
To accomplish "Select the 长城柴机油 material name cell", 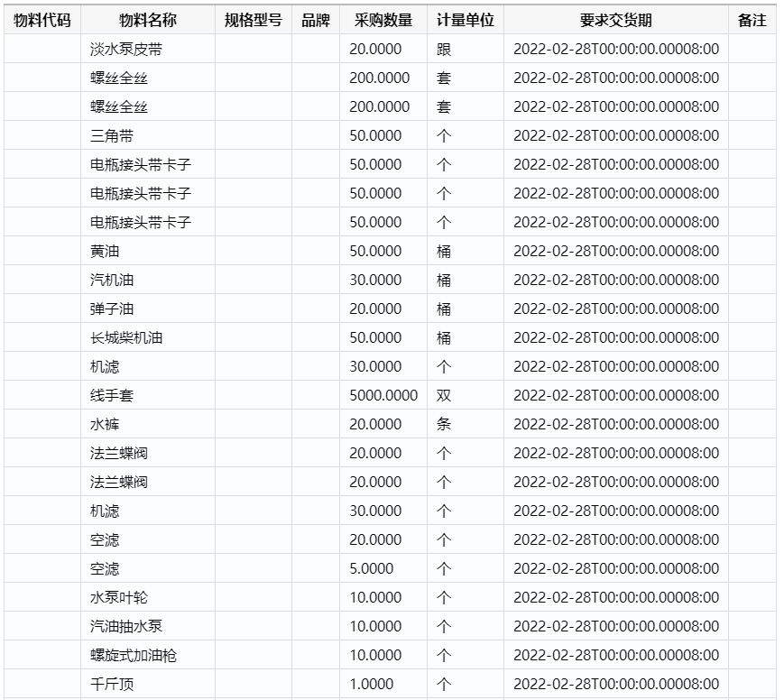I will pyautogui.click(x=148, y=337).
